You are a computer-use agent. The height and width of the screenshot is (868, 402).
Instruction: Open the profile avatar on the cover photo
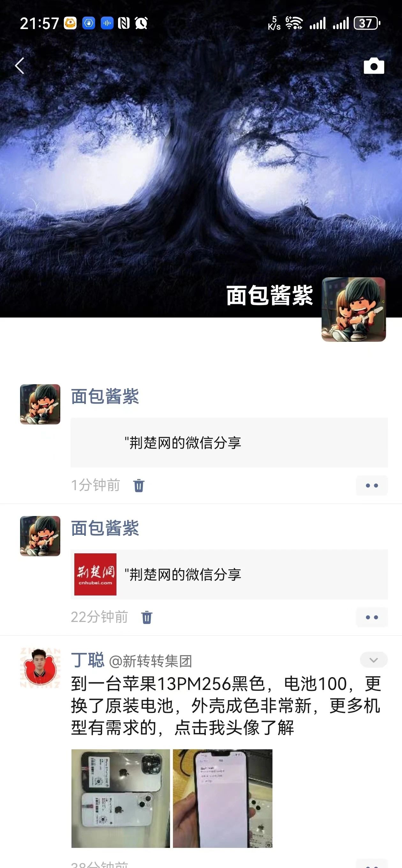pos(354,309)
